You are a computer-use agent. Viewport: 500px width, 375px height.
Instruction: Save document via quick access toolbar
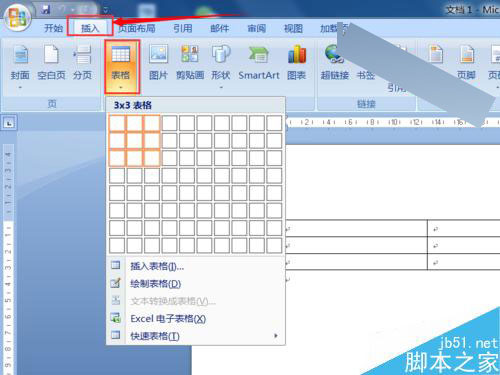pyautogui.click(x=46, y=10)
